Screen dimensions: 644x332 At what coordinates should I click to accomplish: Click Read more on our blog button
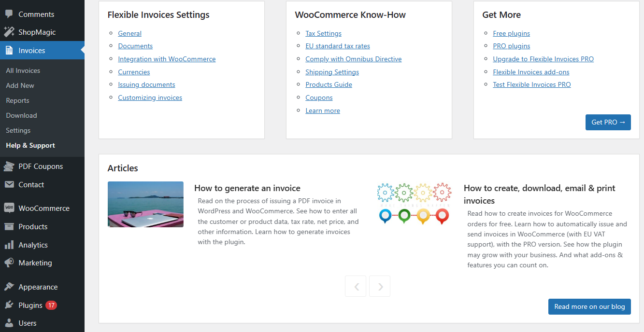(x=589, y=306)
